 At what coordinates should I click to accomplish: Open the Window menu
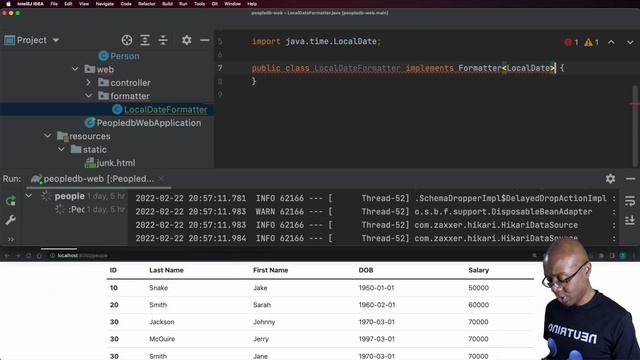point(232,4)
